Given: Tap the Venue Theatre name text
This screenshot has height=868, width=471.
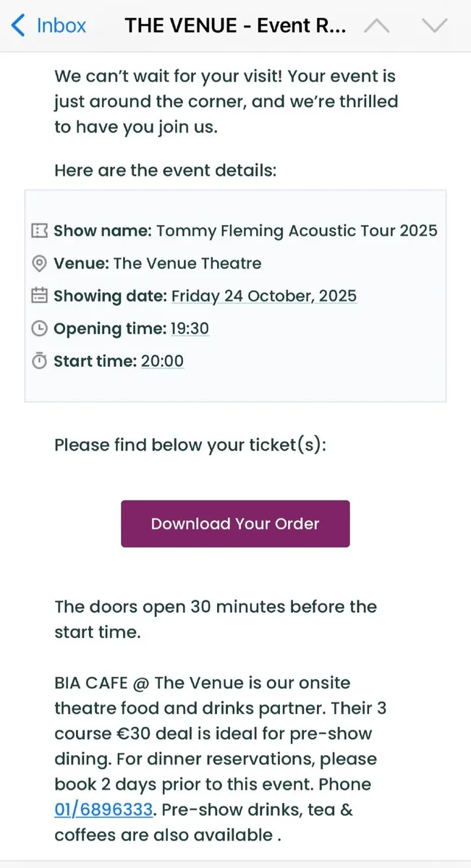Looking at the screenshot, I should (x=187, y=263).
